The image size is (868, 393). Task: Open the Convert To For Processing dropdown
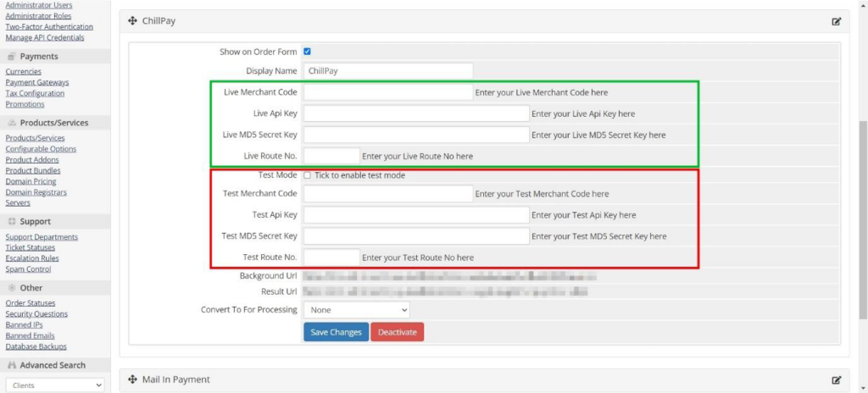[x=357, y=310]
